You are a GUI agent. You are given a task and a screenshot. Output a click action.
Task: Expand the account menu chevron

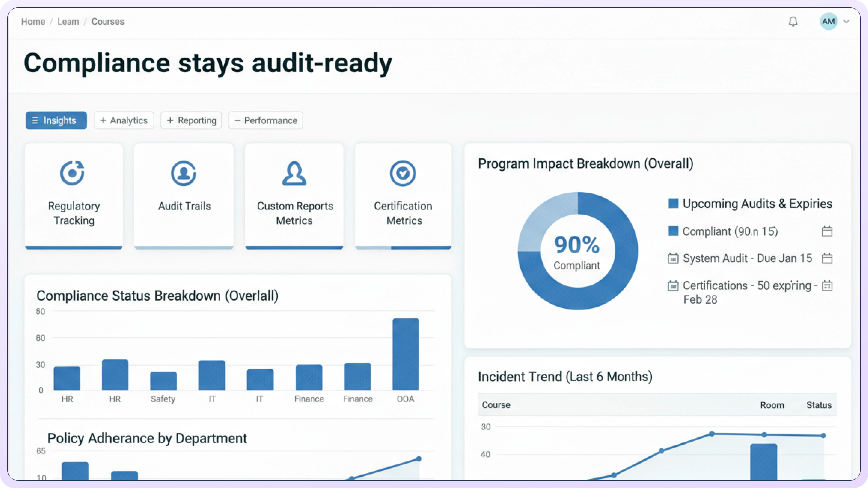pos(846,21)
